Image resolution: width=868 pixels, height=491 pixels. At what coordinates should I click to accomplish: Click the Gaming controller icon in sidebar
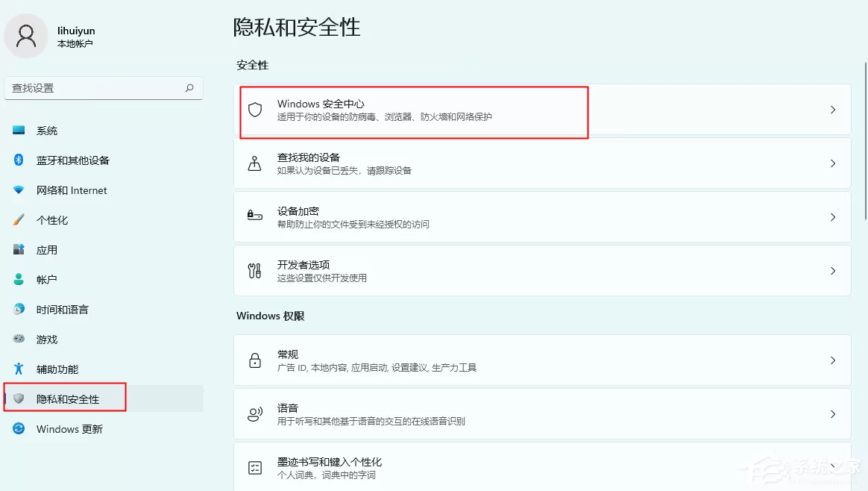coord(19,339)
